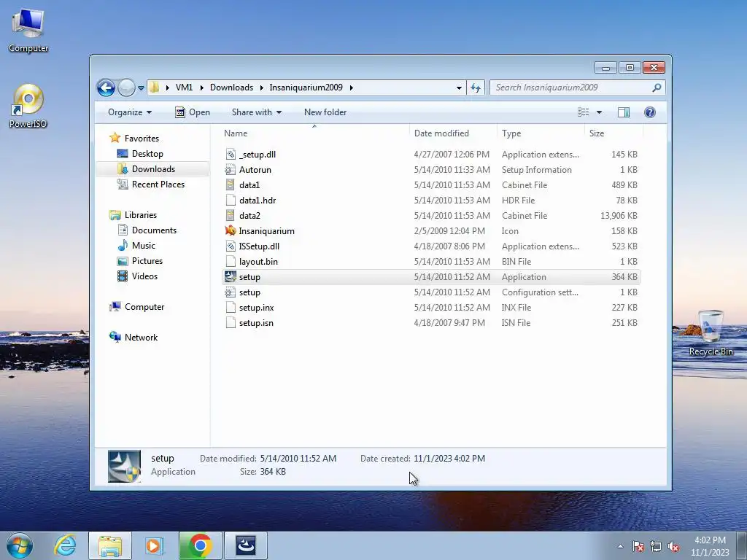Click the installer taskbar button
This screenshot has height=560, width=747.
tap(246, 545)
